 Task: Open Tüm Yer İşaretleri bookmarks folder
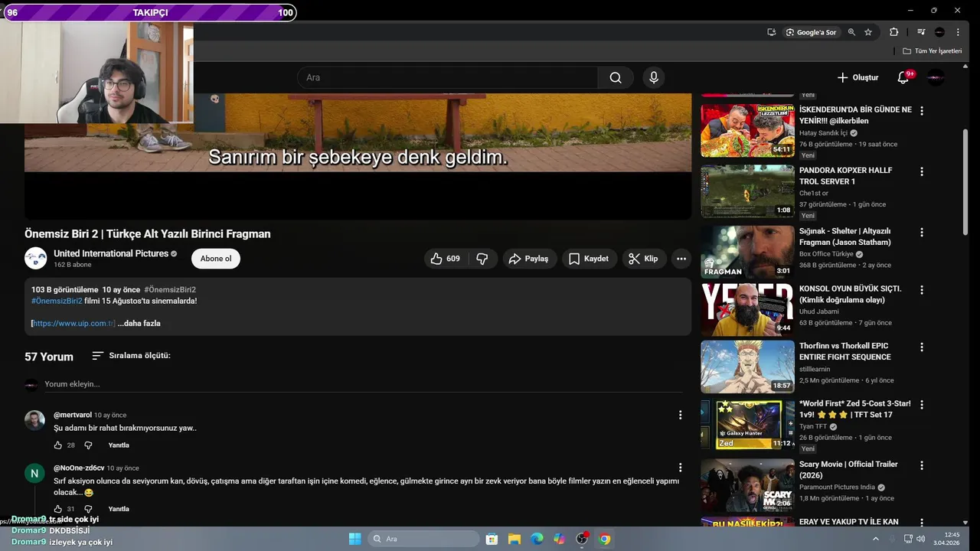(x=932, y=51)
